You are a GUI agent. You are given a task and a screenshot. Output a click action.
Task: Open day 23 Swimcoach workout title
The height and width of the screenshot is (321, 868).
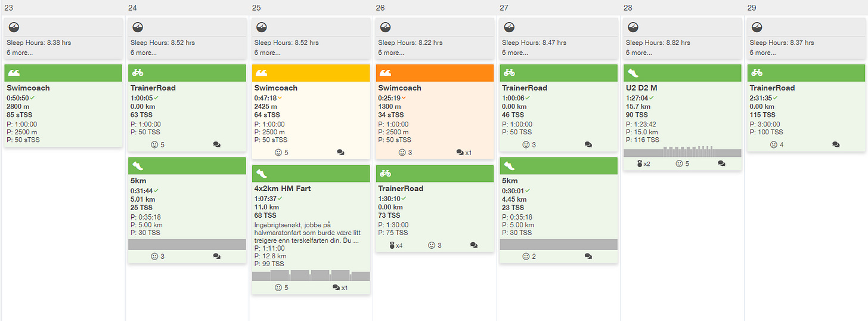(x=28, y=88)
